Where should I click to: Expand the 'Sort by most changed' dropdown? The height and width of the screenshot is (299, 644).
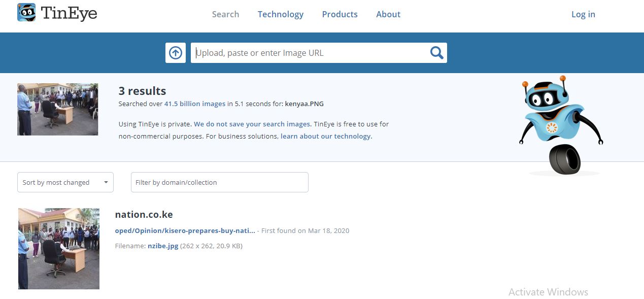click(x=65, y=183)
